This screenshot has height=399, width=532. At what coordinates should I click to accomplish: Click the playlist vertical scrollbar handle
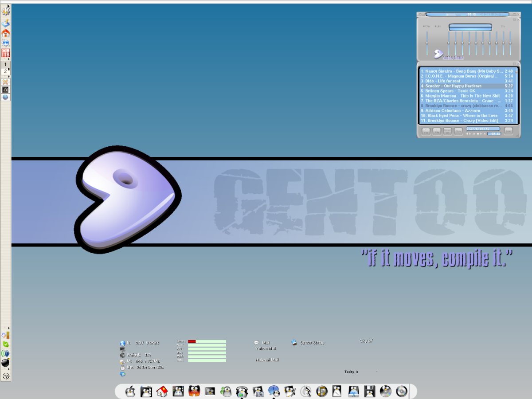click(516, 72)
